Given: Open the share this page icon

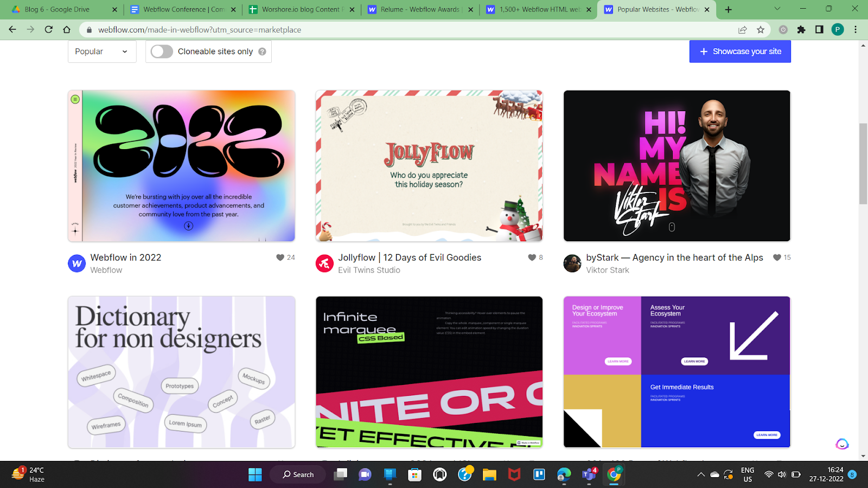Looking at the screenshot, I should tap(742, 30).
